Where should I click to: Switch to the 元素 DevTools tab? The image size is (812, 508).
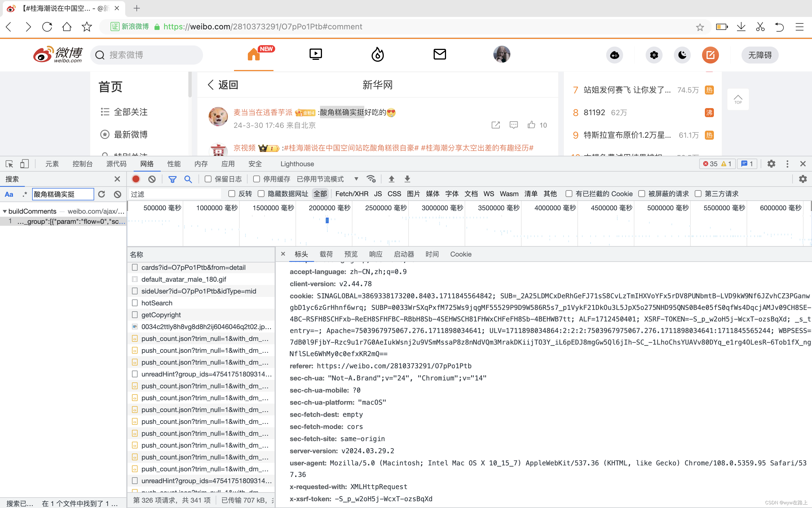[x=52, y=164]
